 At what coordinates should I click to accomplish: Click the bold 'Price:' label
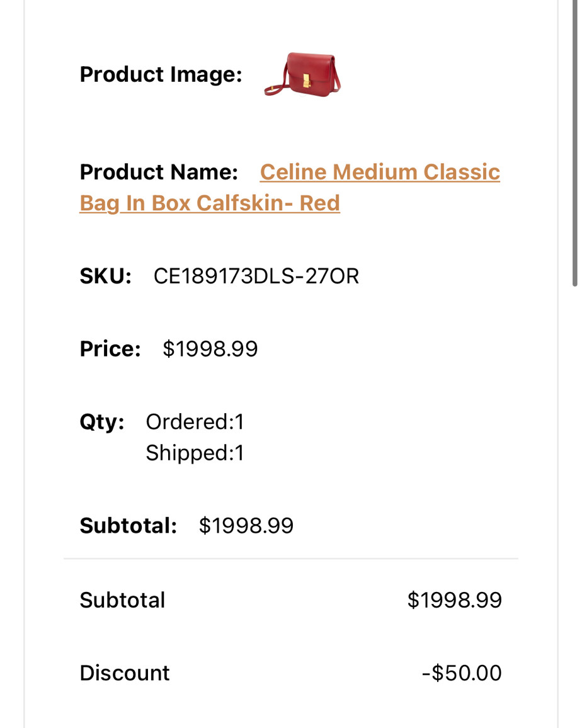[x=110, y=349]
